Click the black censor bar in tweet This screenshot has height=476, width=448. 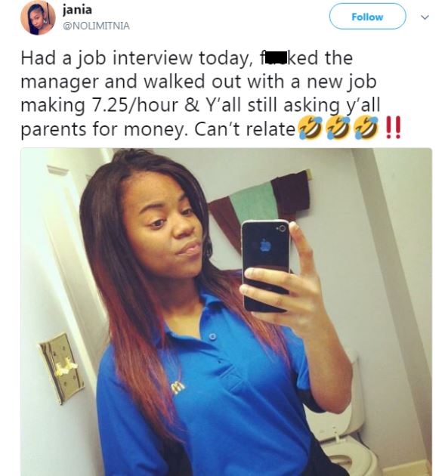point(276,57)
